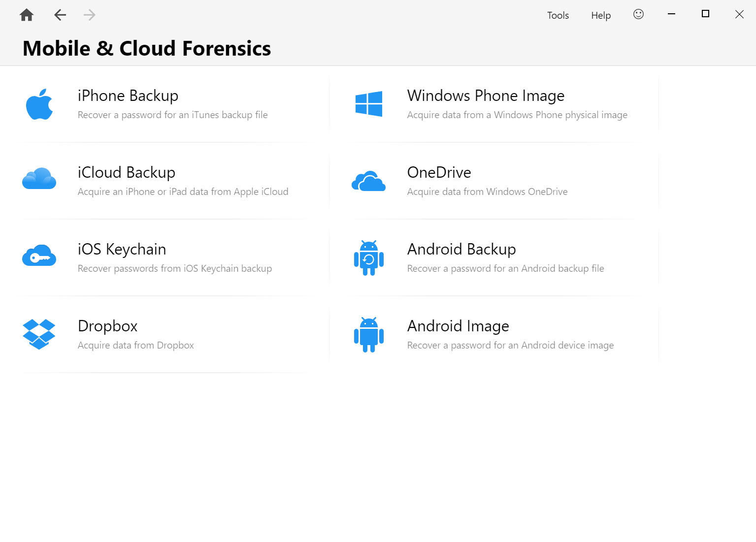This screenshot has width=756, height=542.
Task: Select 'Recover a password for an Android device image'
Action: point(511,345)
